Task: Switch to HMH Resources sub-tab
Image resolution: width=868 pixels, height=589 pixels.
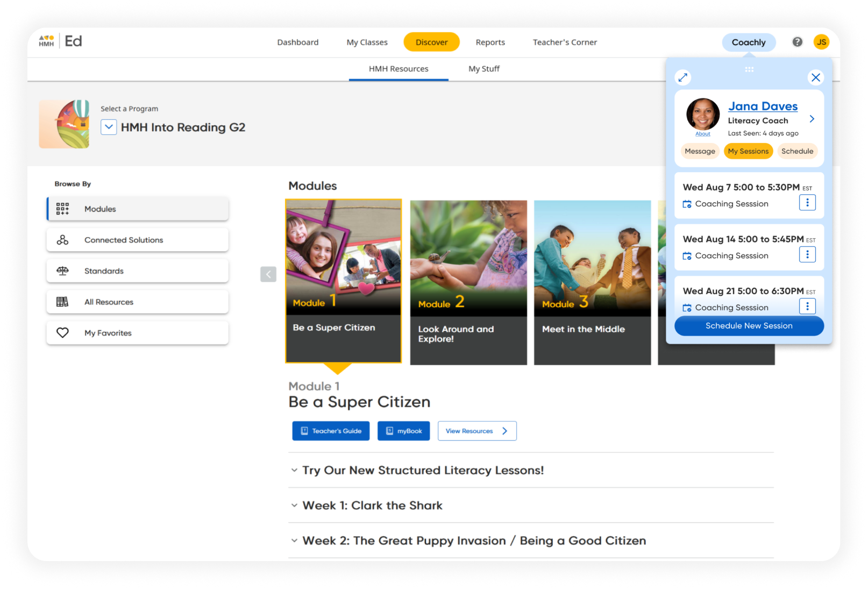Action: 399,69
